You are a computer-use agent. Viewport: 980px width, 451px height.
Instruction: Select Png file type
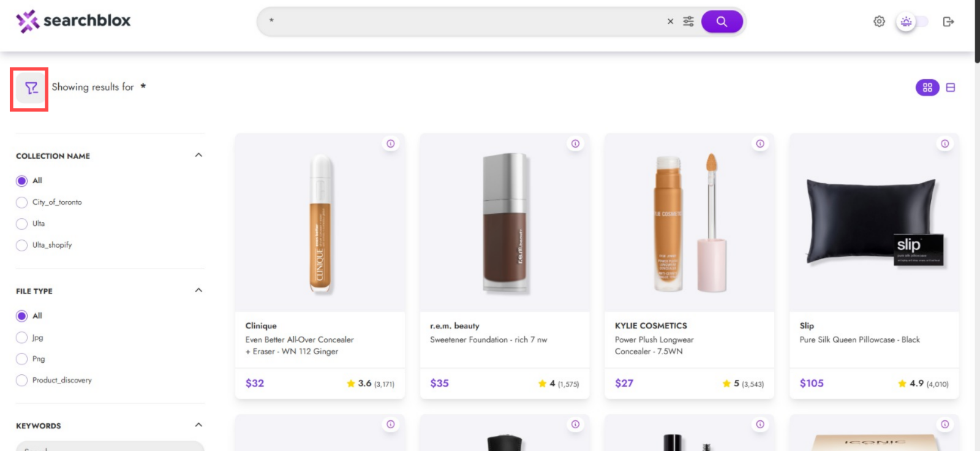pyautogui.click(x=22, y=359)
